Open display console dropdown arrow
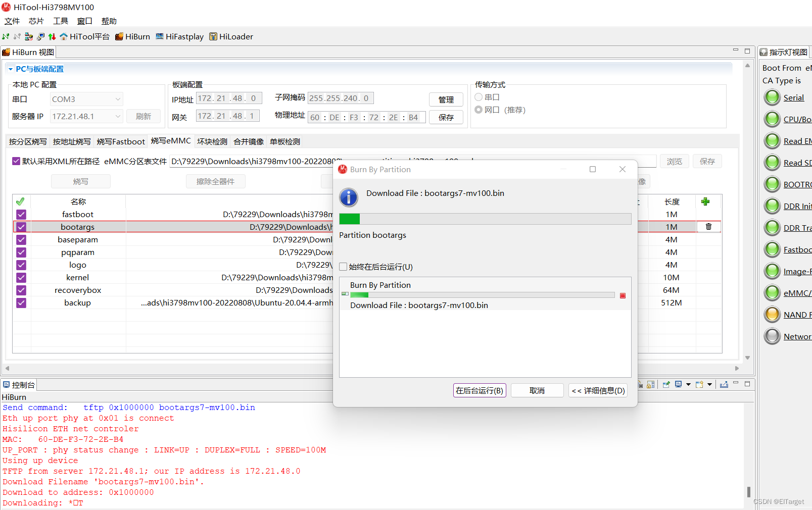Viewport: 812px width, 510px height. (688, 384)
